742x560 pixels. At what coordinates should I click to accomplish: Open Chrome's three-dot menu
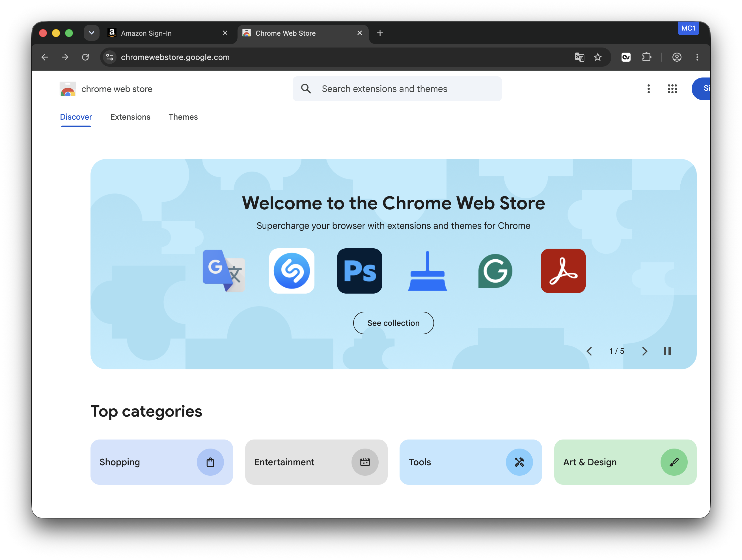pos(697,57)
